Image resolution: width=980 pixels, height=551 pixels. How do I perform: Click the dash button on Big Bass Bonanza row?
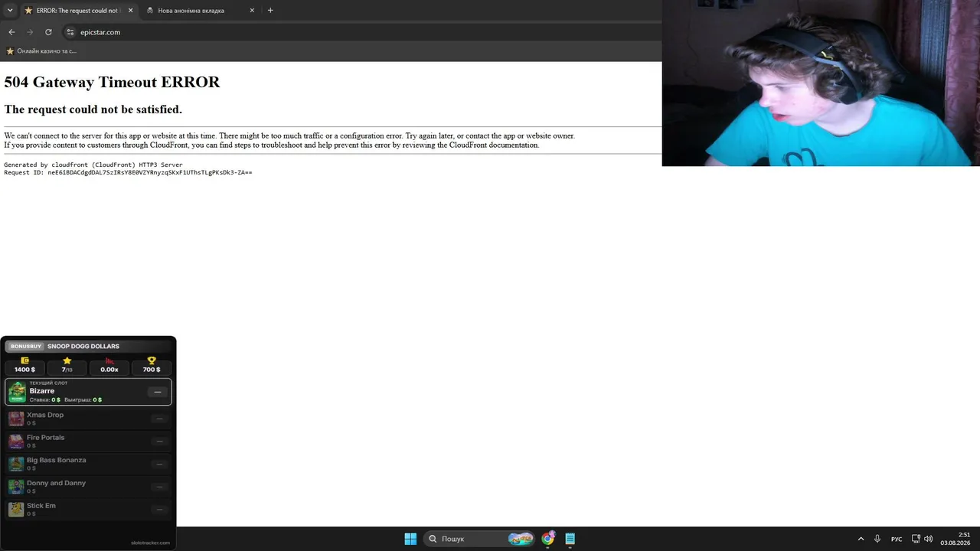pyautogui.click(x=159, y=464)
